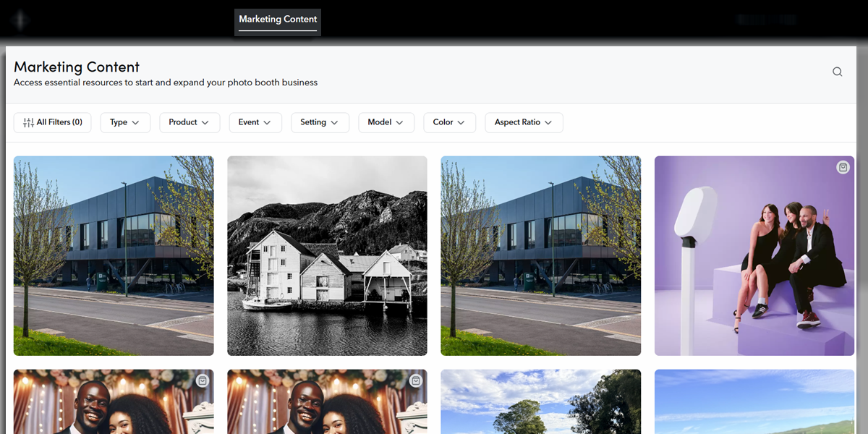Open the leftmost modern building thumbnail
Image resolution: width=868 pixels, height=434 pixels.
click(114, 256)
